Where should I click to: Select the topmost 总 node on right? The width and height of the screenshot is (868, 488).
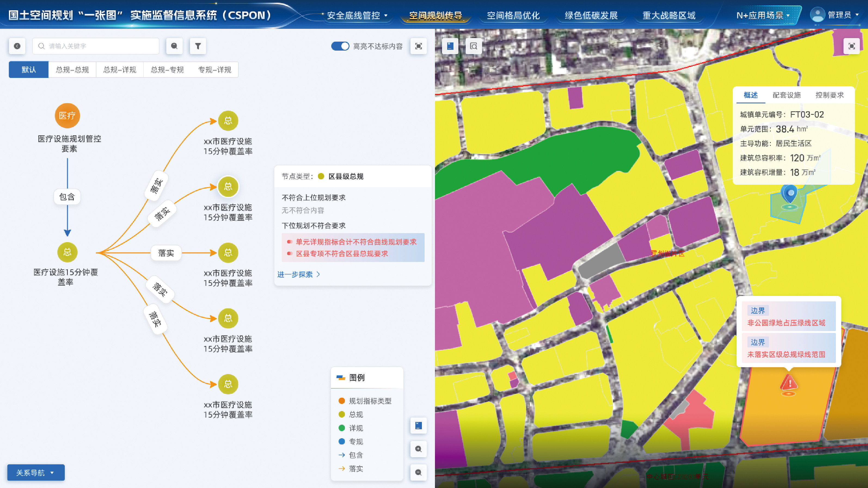[x=228, y=121]
